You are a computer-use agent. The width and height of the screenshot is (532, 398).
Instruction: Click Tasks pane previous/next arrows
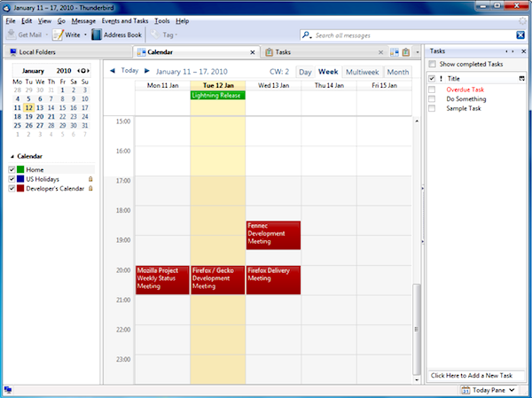point(510,51)
